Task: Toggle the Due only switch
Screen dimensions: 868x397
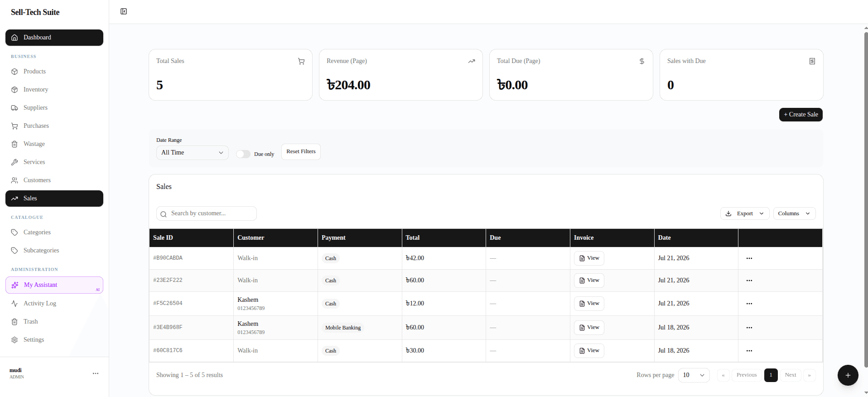Action: pyautogui.click(x=243, y=154)
